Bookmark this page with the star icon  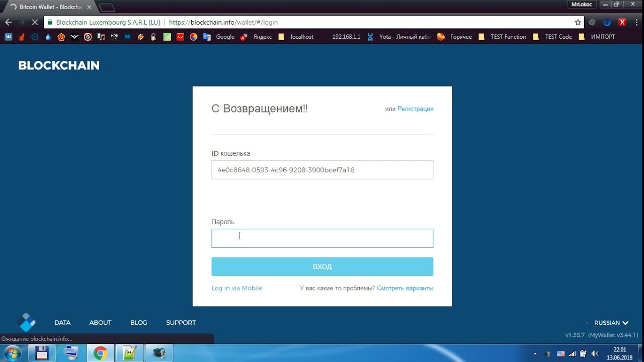[578, 22]
